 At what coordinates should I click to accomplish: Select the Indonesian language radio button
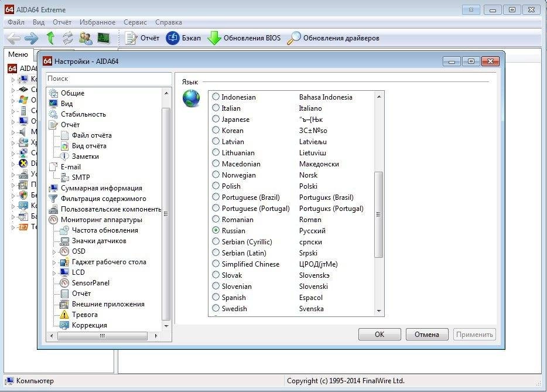pos(216,97)
